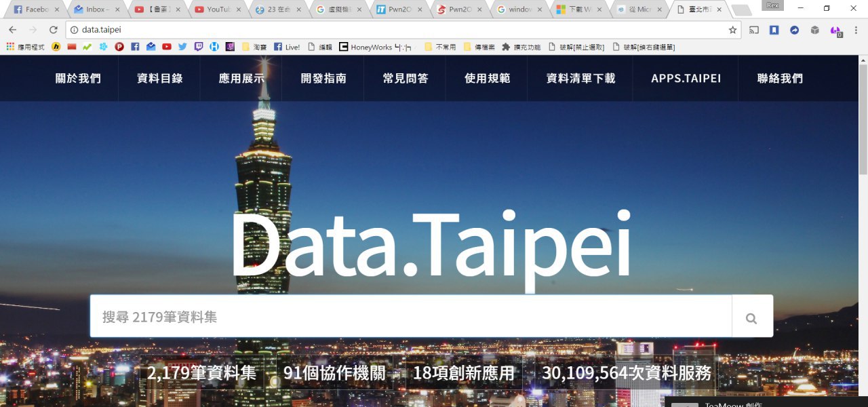
Task: Open the 淘寶 bookmark folder
Action: coord(254,47)
